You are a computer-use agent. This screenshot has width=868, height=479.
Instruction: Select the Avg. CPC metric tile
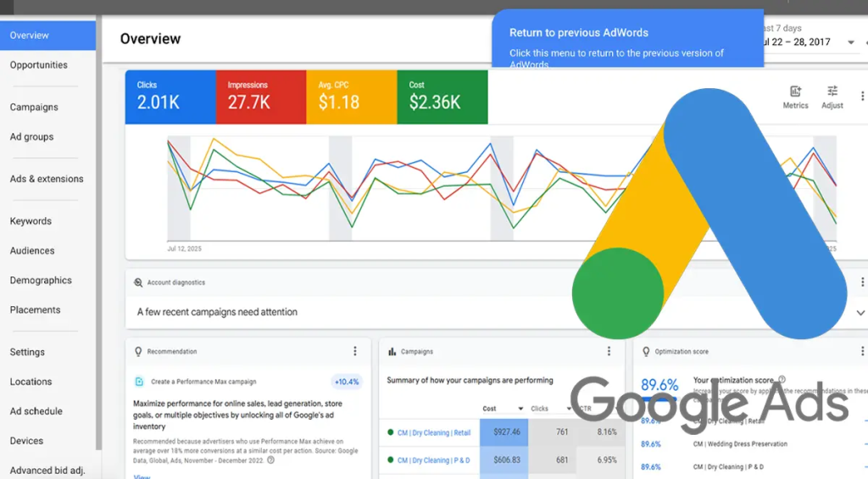[x=352, y=97]
